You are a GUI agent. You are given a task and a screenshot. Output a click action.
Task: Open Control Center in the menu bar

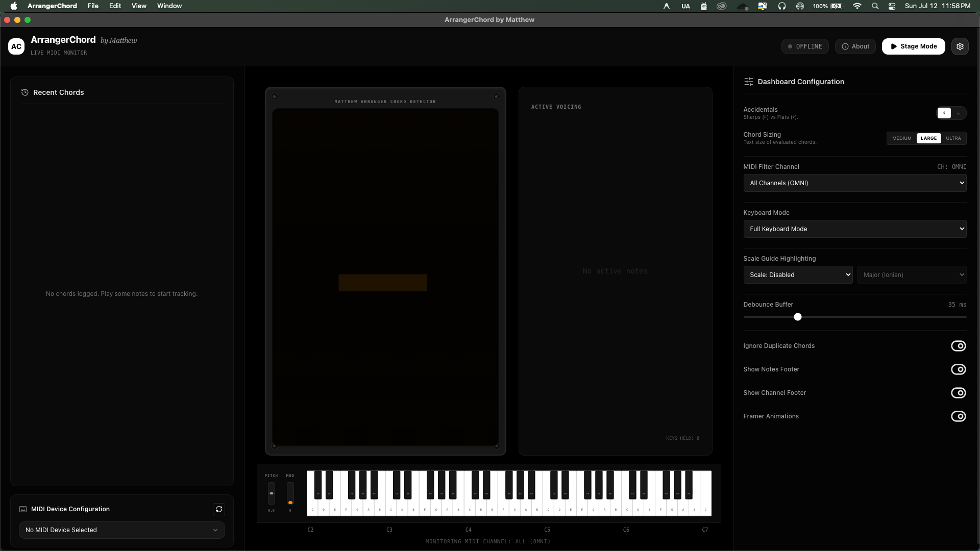[892, 6]
